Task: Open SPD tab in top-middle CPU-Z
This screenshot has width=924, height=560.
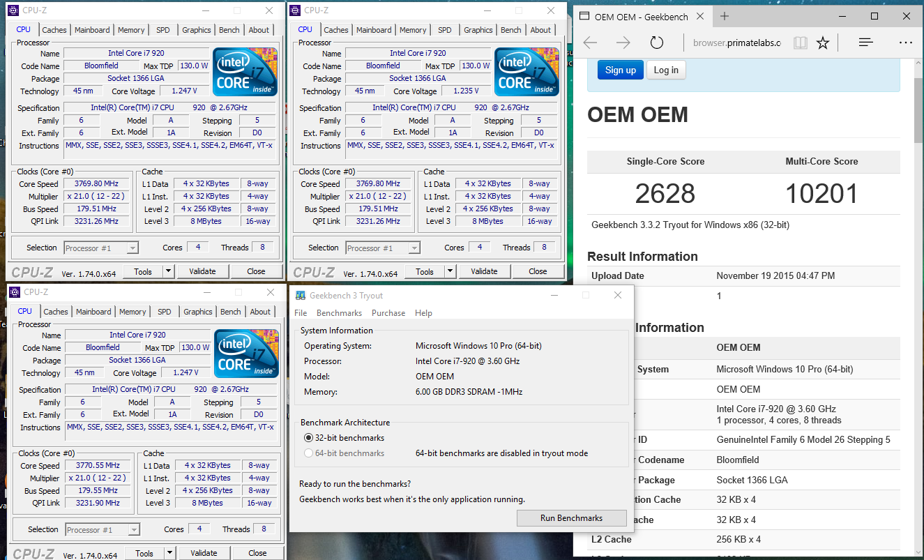Action: pos(445,30)
